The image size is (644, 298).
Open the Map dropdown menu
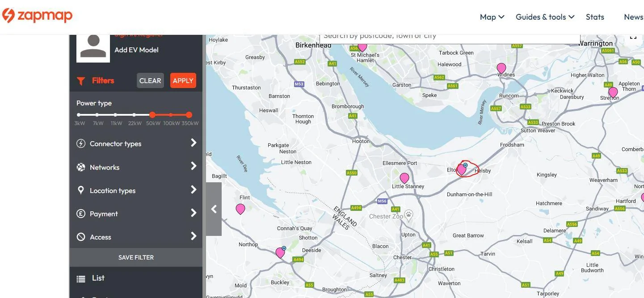[492, 17]
